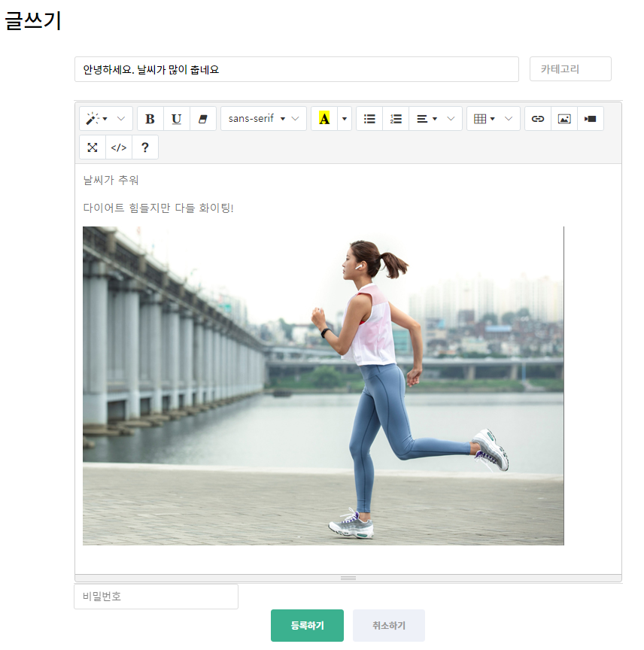Apply a numbered list
Viewport: 644px width, 650px height.
pos(395,118)
